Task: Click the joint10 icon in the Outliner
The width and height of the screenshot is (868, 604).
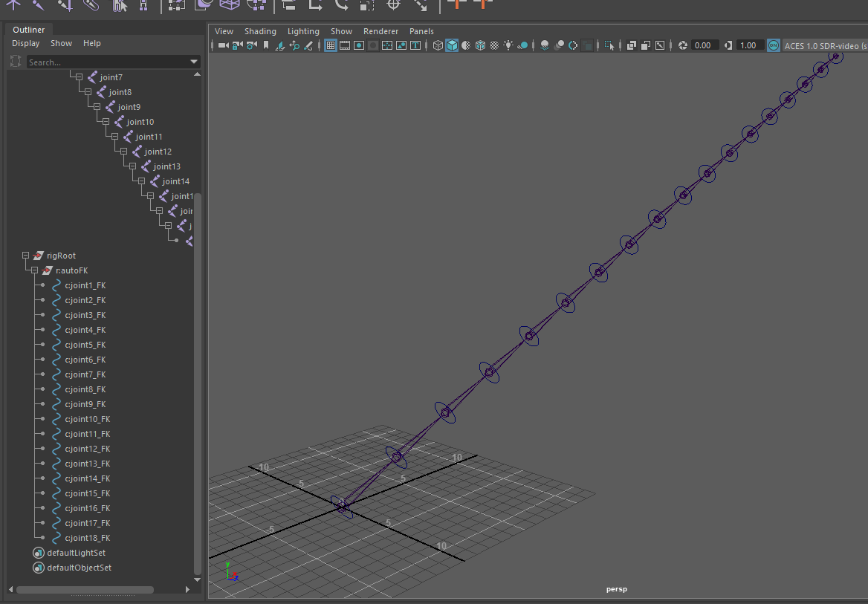Action: coord(119,122)
